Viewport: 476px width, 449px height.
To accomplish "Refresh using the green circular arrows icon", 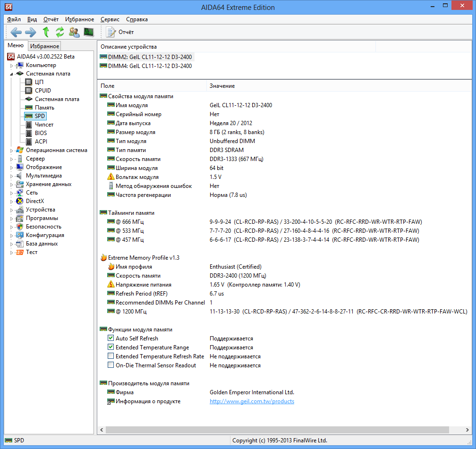I will click(60, 32).
